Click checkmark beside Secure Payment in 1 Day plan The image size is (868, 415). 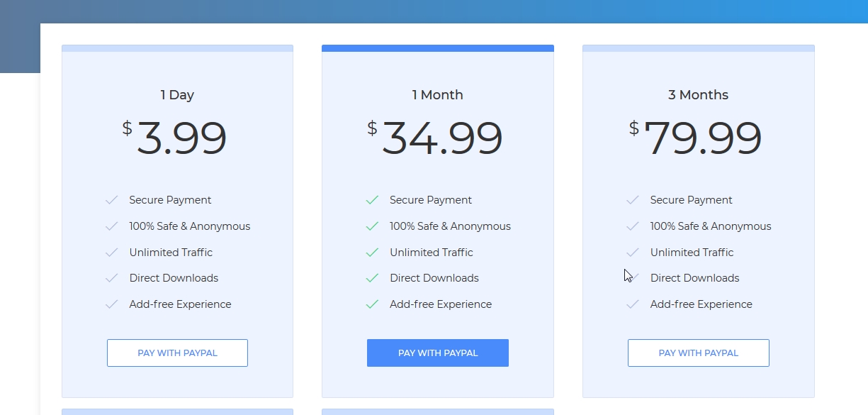[x=111, y=200]
